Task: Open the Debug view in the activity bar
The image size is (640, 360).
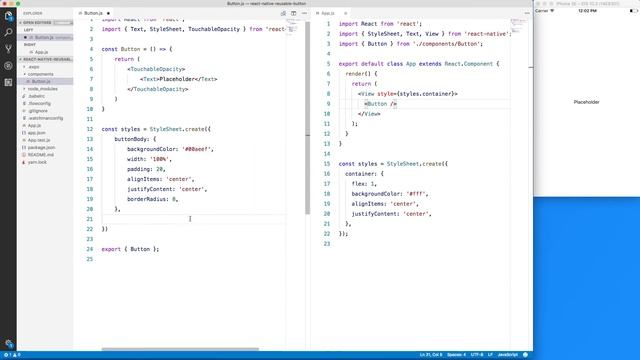Action: point(8,66)
